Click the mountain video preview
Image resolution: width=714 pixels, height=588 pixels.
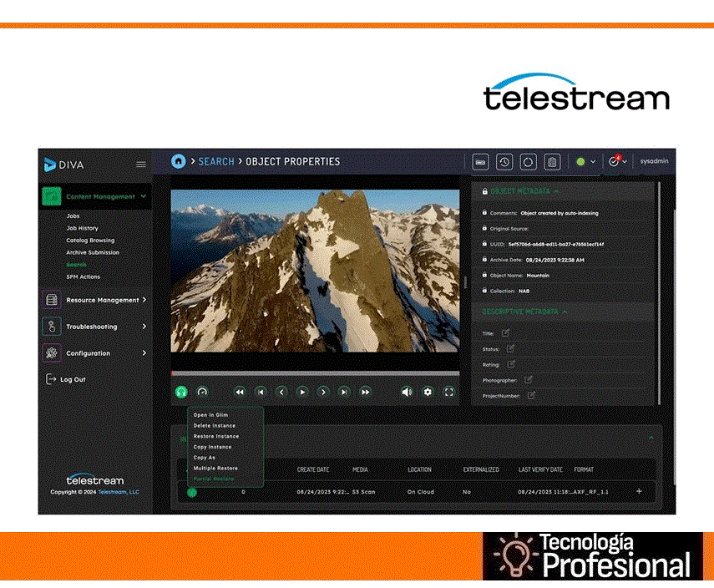pos(315,271)
